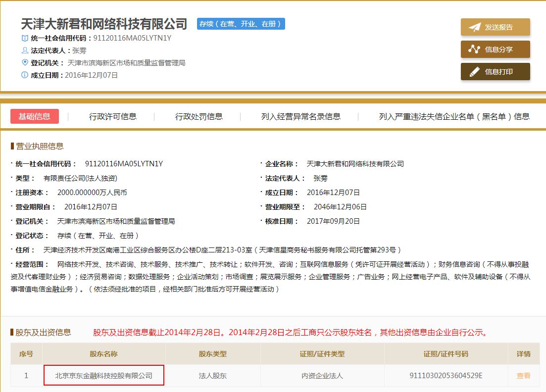Screen dimensions: 546x392
Task: Click credit code 91120116MA05LYTN1Y in license info
Action: pyautogui.click(x=124, y=164)
